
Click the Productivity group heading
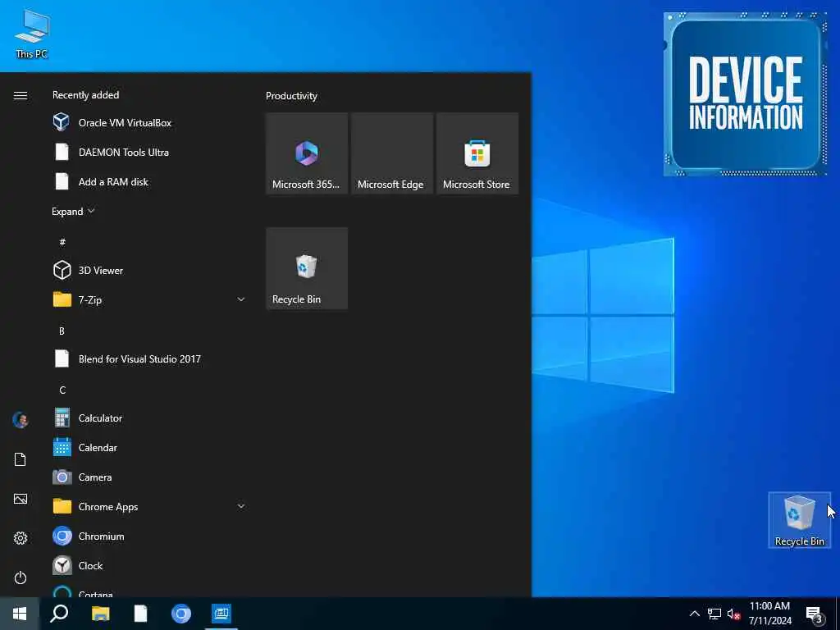pos(291,96)
